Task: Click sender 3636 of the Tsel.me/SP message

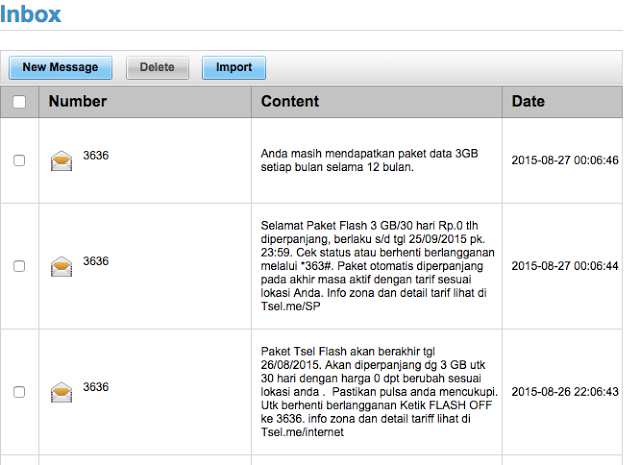Action: click(96, 261)
